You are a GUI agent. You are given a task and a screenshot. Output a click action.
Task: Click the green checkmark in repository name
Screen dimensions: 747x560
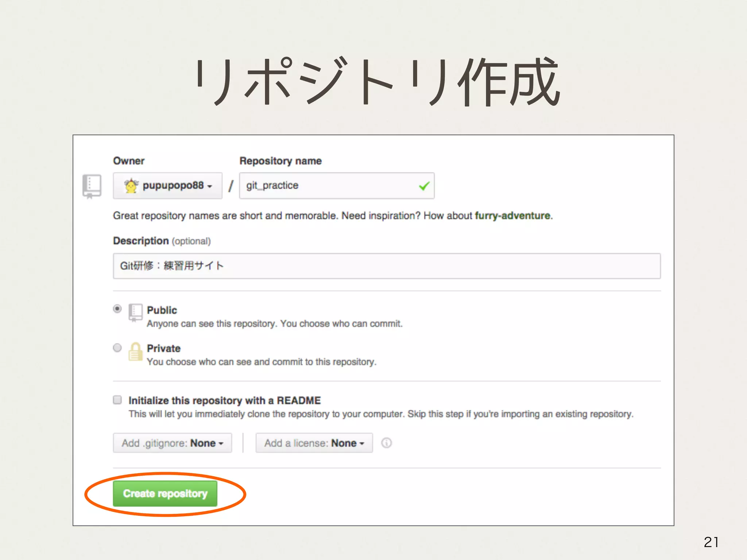[x=424, y=186]
